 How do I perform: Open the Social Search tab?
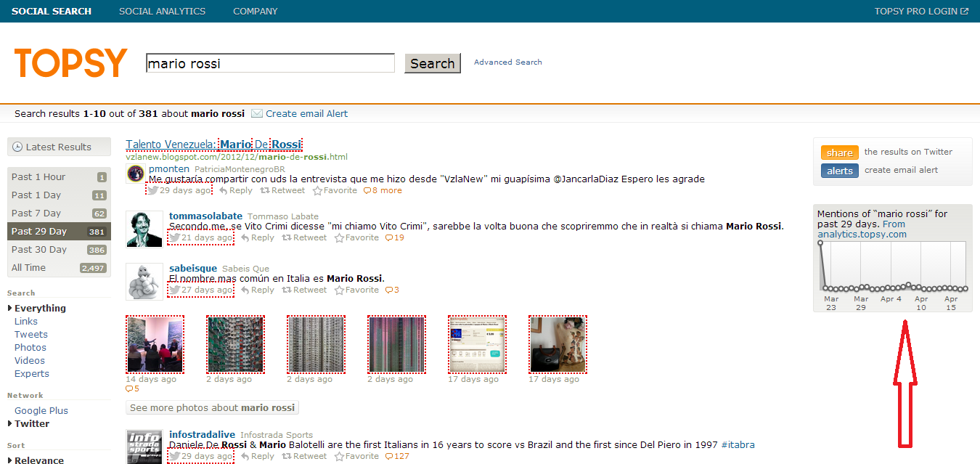52,11
